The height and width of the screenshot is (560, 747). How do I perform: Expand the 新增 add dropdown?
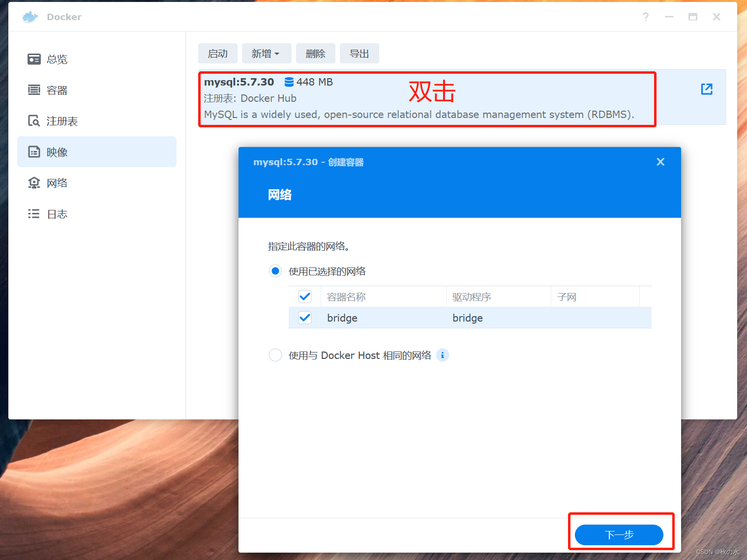[x=267, y=54]
